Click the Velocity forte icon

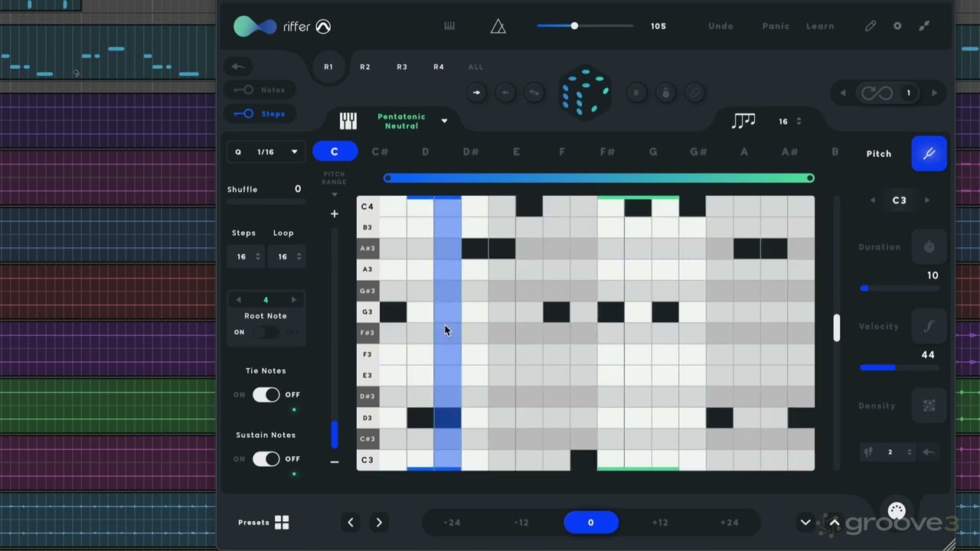[x=929, y=327]
